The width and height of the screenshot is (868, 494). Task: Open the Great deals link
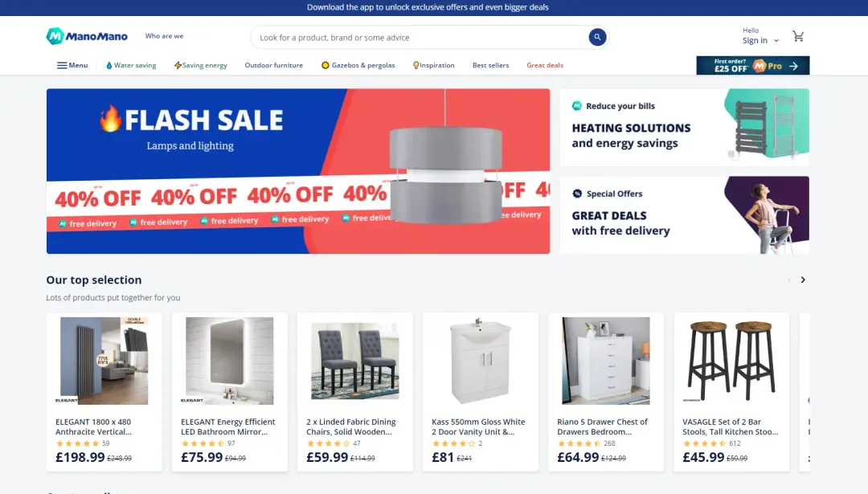(x=545, y=65)
